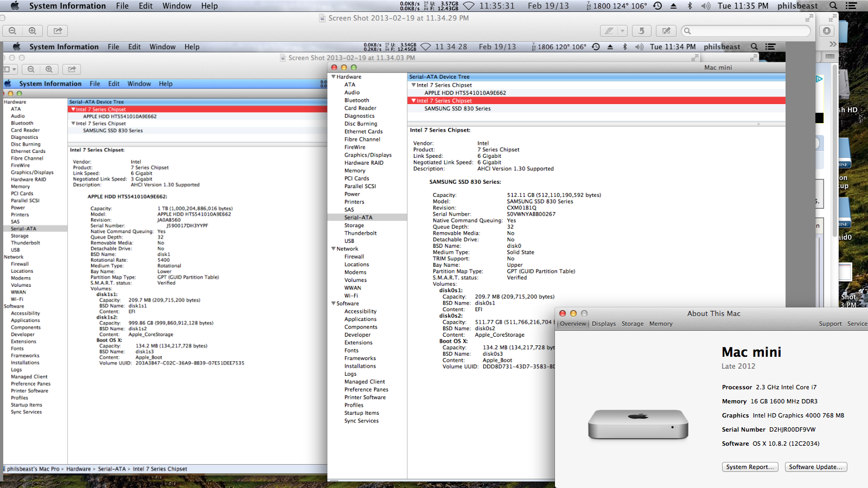Click the Mac mini picture in About This Mac
Image resolution: width=868 pixels, height=488 pixels.
[x=639, y=424]
